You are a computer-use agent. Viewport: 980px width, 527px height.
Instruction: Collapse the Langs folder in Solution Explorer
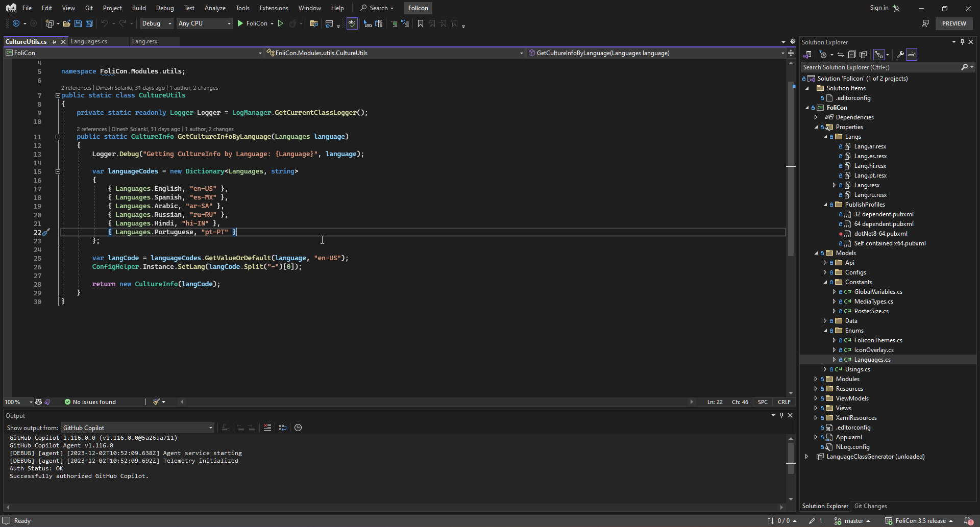click(825, 137)
